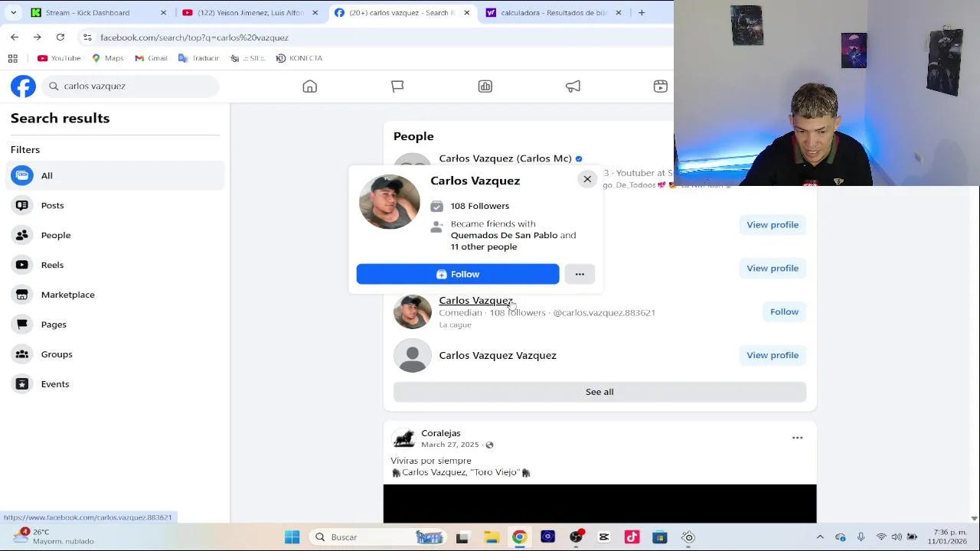
Task: Open the Gmail bookmark
Action: (151, 58)
